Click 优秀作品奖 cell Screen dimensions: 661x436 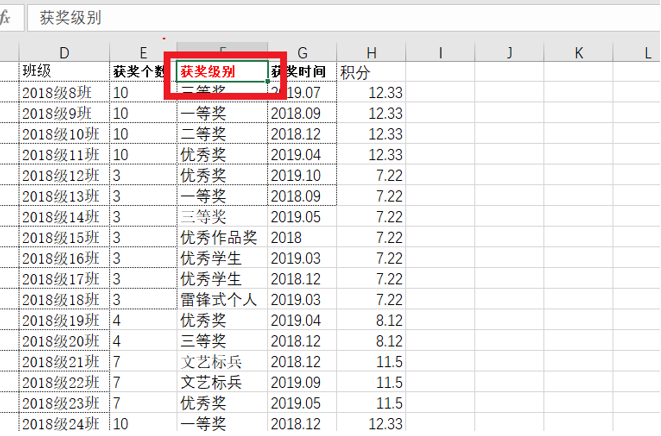(222, 237)
